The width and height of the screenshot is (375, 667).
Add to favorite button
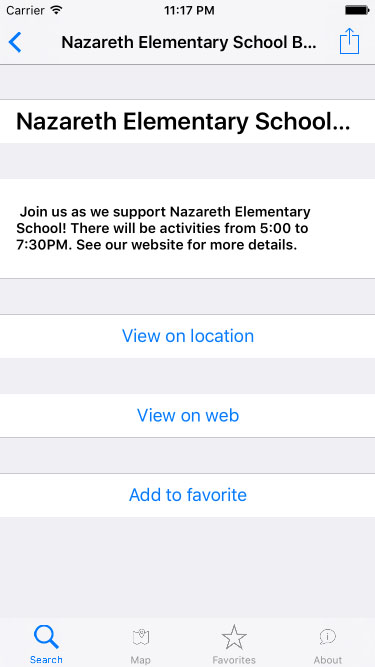tap(188, 495)
